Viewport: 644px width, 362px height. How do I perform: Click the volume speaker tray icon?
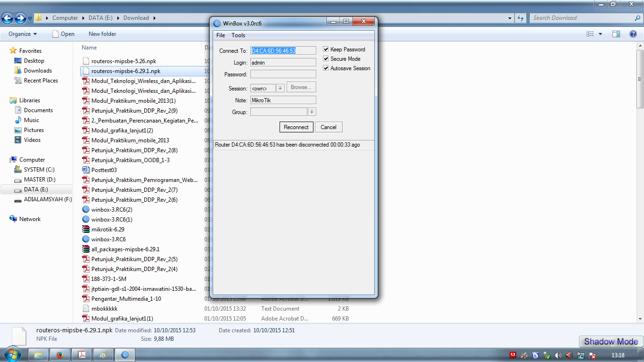click(558, 355)
